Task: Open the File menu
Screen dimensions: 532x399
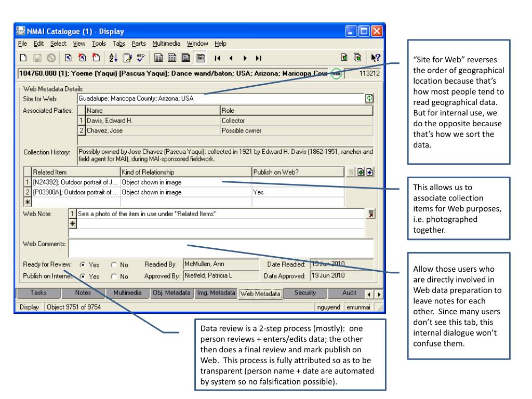Action: click(x=22, y=44)
